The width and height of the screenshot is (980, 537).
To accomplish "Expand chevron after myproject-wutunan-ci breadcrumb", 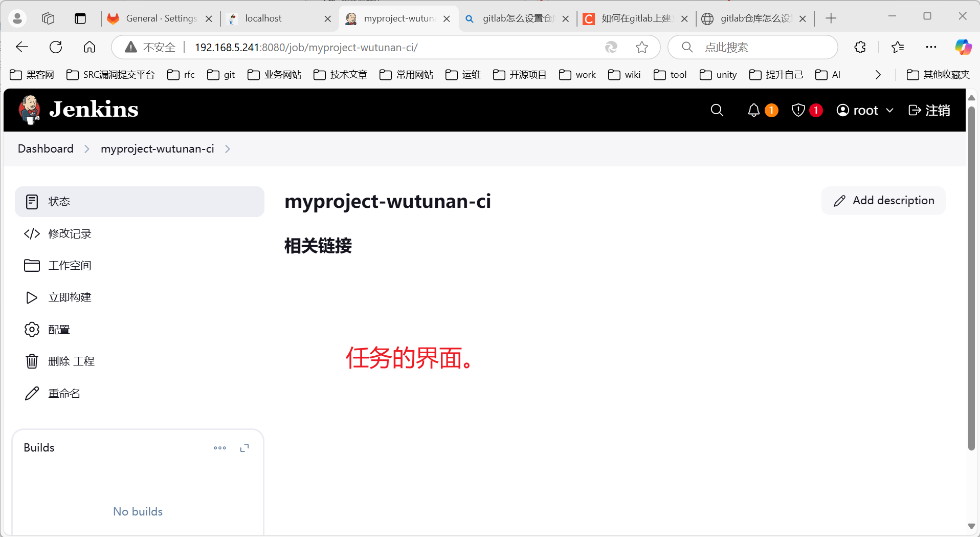I will point(228,148).
